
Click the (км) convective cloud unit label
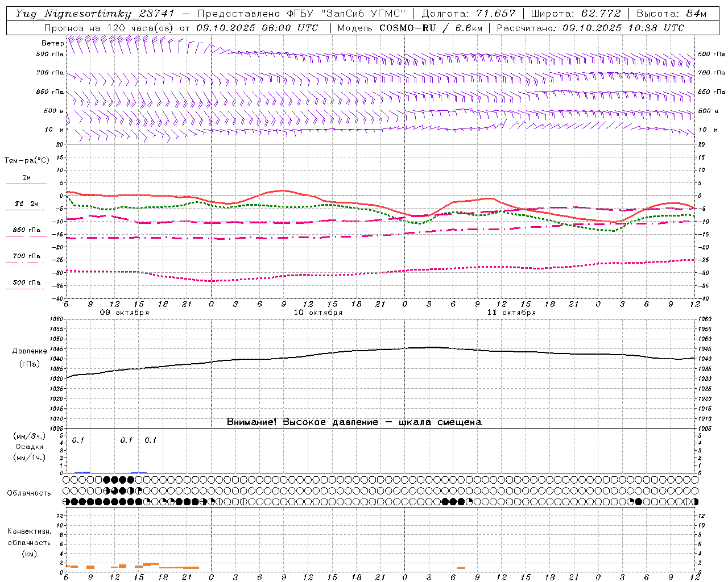tap(29, 553)
